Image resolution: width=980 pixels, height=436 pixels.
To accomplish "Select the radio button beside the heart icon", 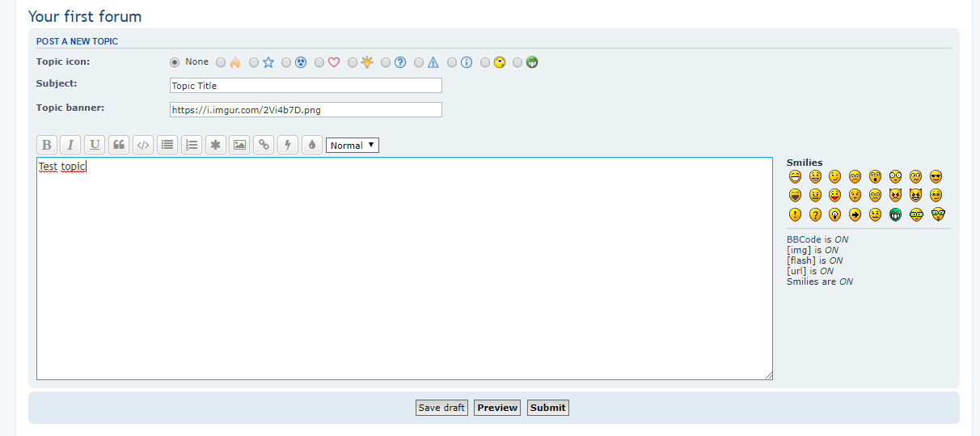I will (319, 62).
